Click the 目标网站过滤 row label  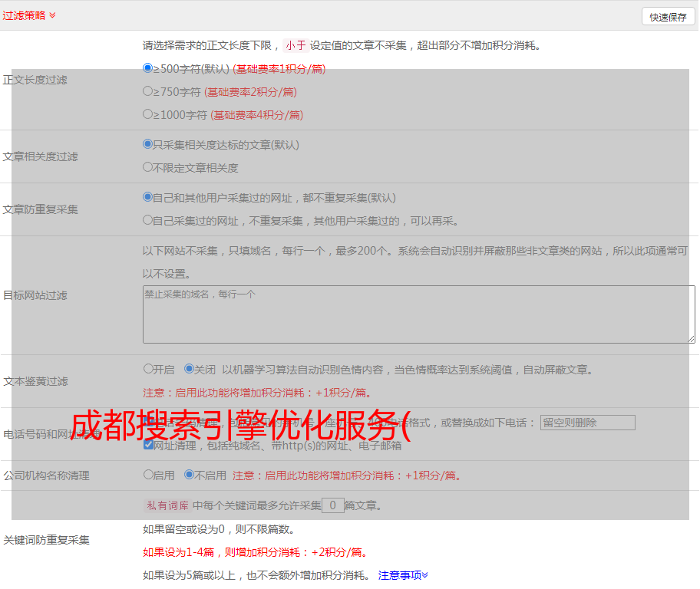pyautogui.click(x=35, y=295)
